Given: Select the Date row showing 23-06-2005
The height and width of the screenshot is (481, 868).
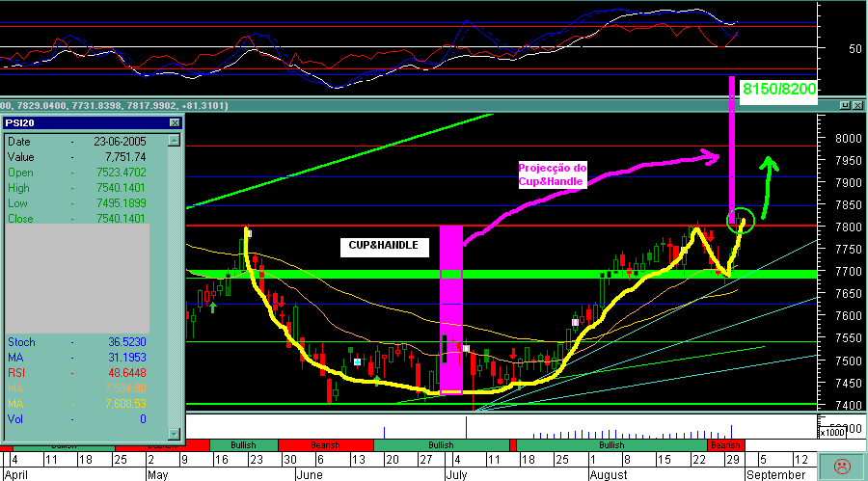Looking at the screenshot, I should click(77, 142).
